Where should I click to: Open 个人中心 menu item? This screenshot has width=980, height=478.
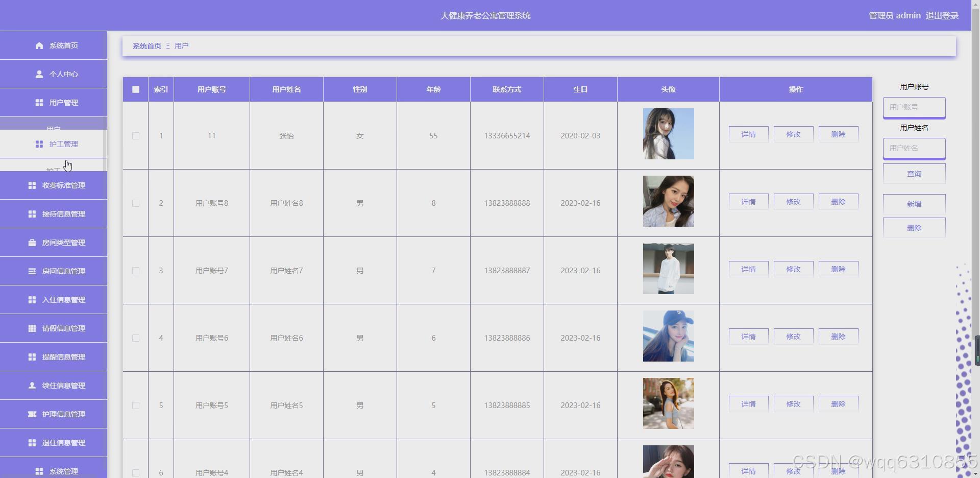[x=54, y=74]
